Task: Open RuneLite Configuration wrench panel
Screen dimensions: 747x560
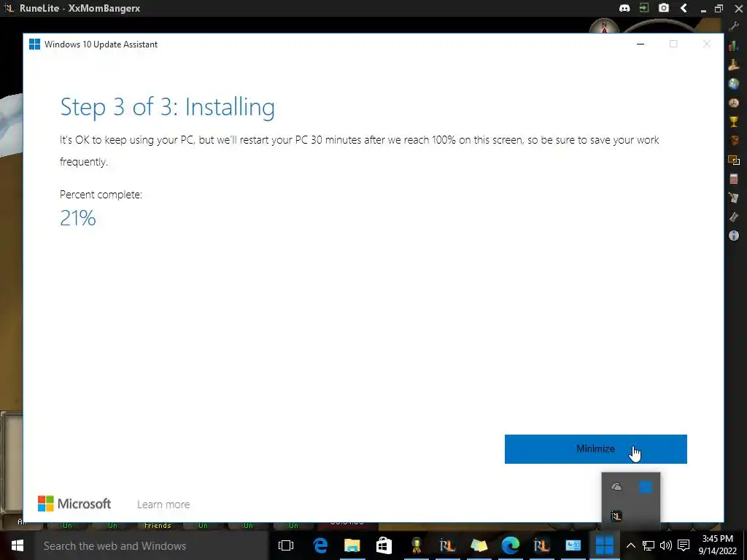Action: [734, 26]
